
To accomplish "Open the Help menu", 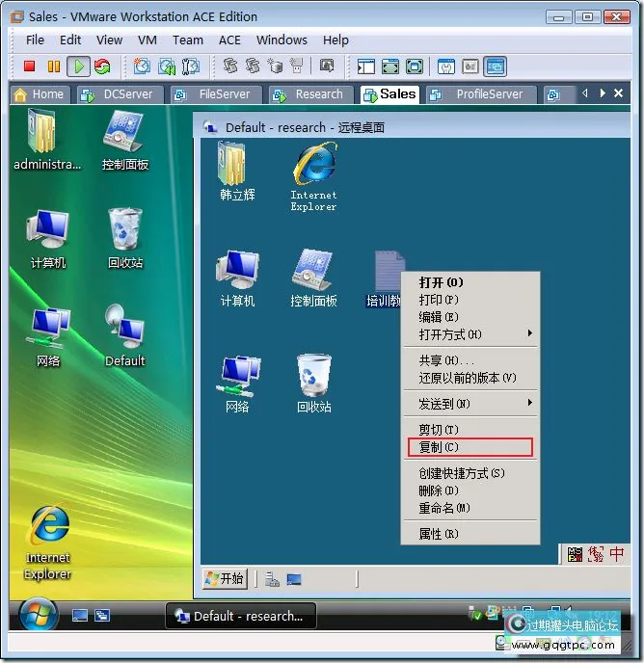I will coord(335,40).
